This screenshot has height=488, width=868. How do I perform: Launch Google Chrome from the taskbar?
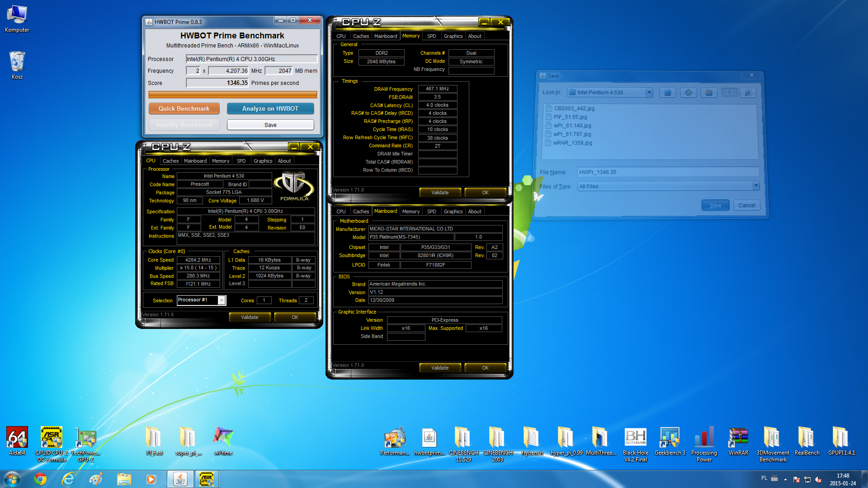click(x=40, y=479)
